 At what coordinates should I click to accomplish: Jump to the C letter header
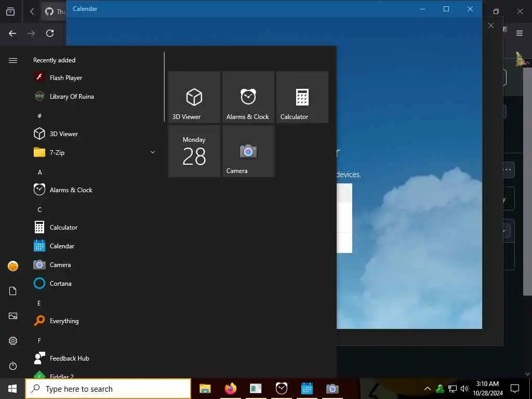click(x=39, y=209)
